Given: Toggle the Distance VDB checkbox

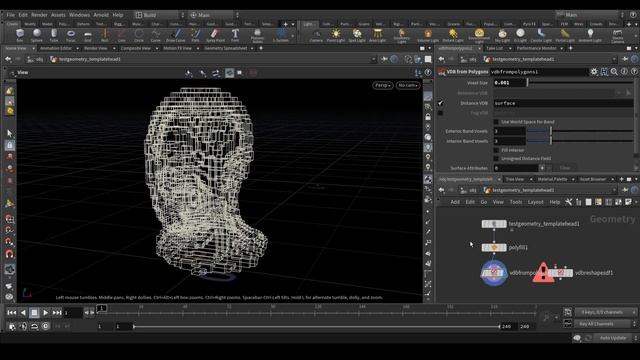Looking at the screenshot, I should tap(440, 103).
